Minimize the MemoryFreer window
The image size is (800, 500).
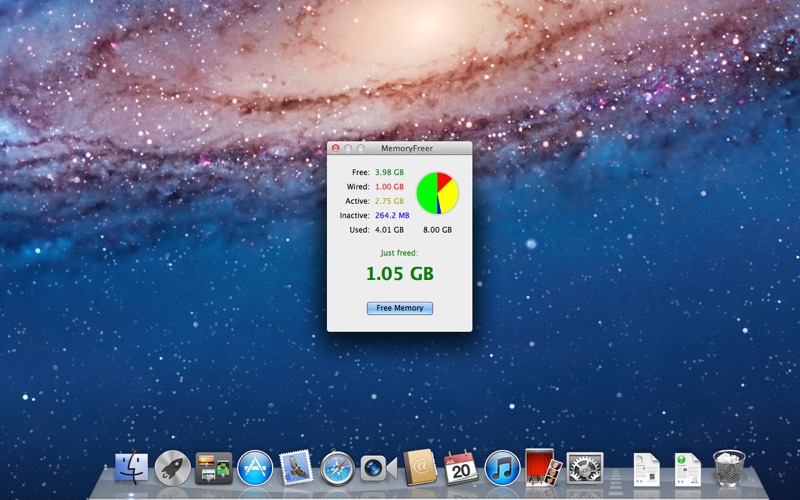[x=348, y=148]
